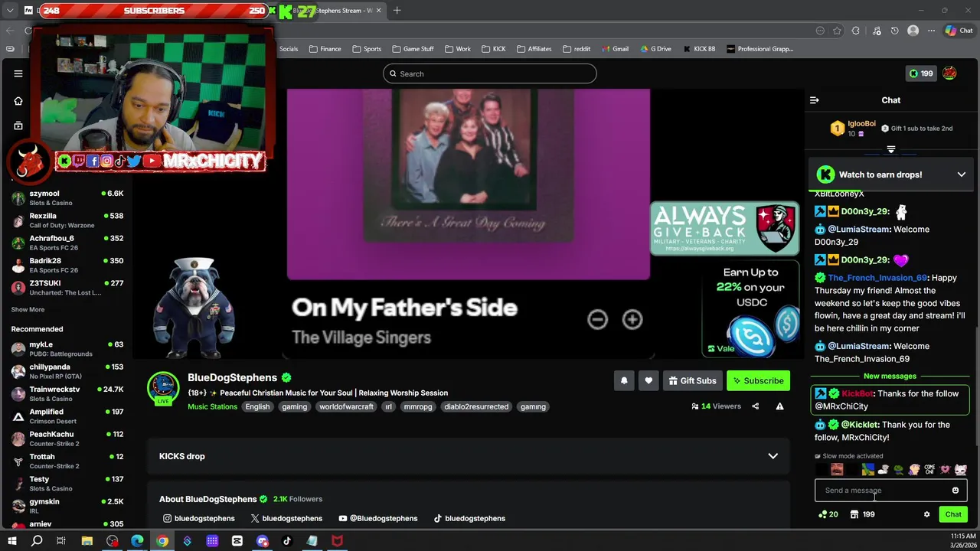Screen dimensions: 980x551
Task: Open Trainwreckstv recommended channel
Action: tap(67, 393)
